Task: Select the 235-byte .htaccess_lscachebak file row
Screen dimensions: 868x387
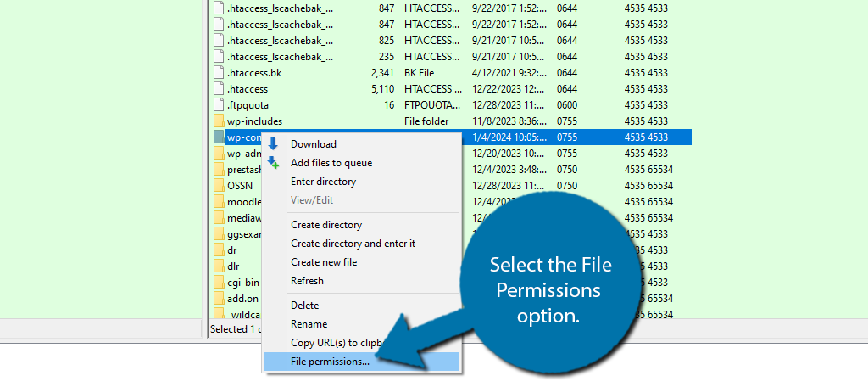Action: pos(280,57)
